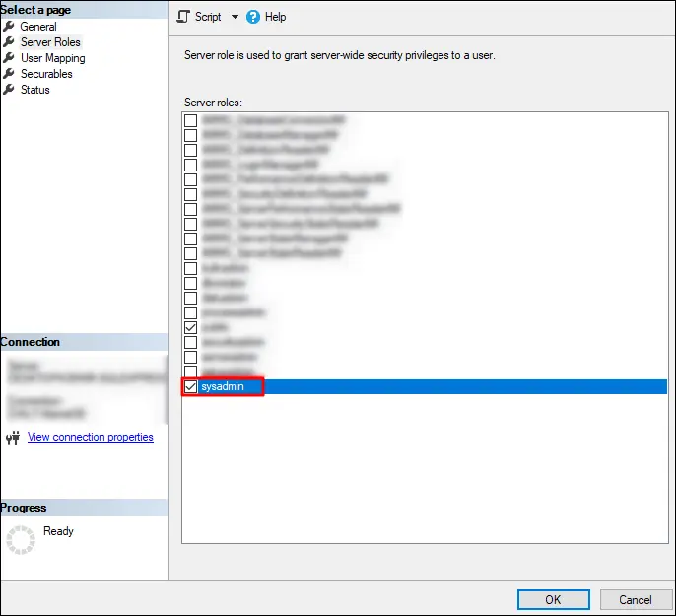Click the Script toolbar icon

[183, 17]
